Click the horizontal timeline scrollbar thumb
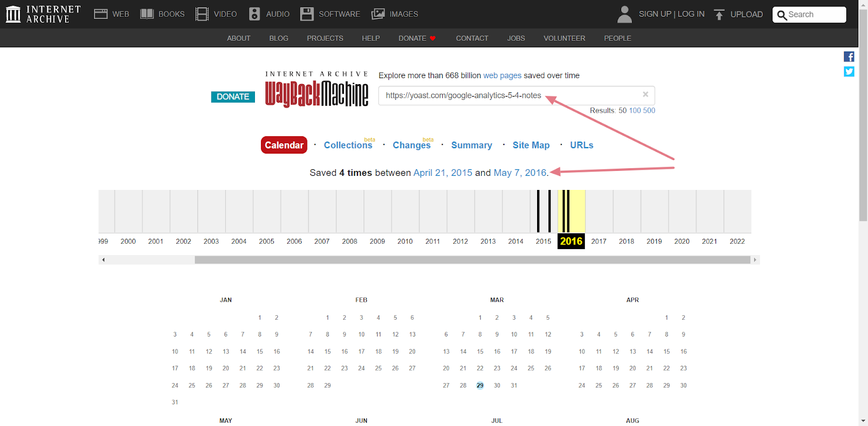 point(472,260)
